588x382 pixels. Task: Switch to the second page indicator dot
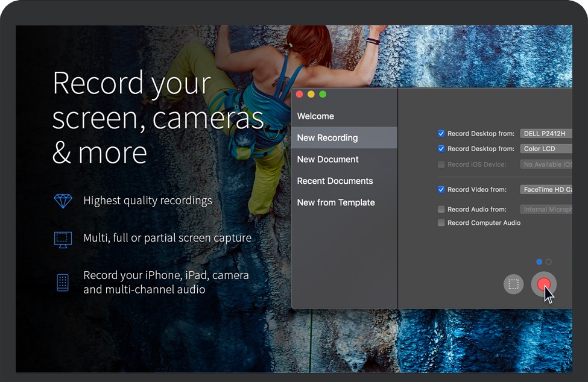(548, 262)
